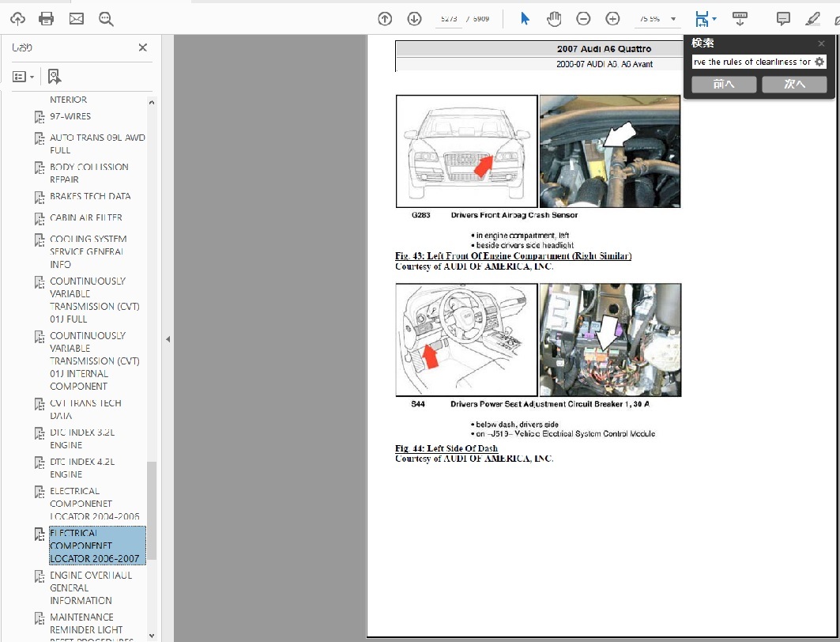
Task: Click the scrolling mode keyboard icon
Action: [x=740, y=19]
